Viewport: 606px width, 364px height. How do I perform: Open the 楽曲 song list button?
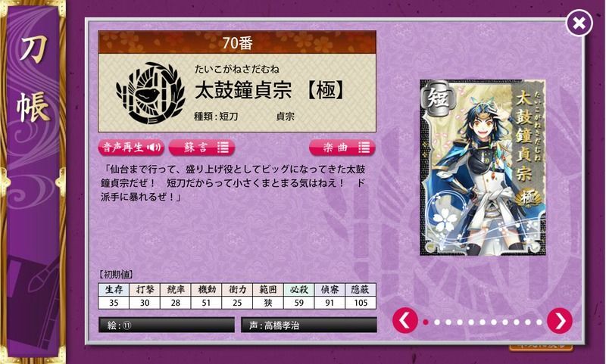342,147
